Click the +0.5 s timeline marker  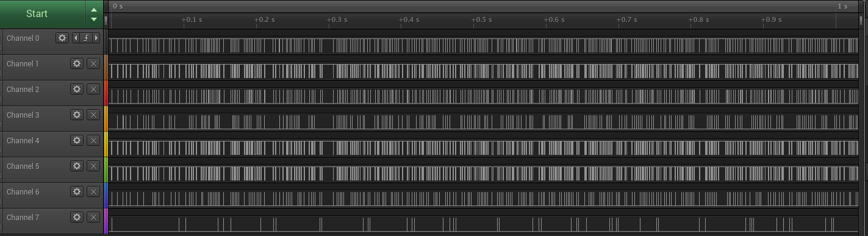tap(481, 20)
